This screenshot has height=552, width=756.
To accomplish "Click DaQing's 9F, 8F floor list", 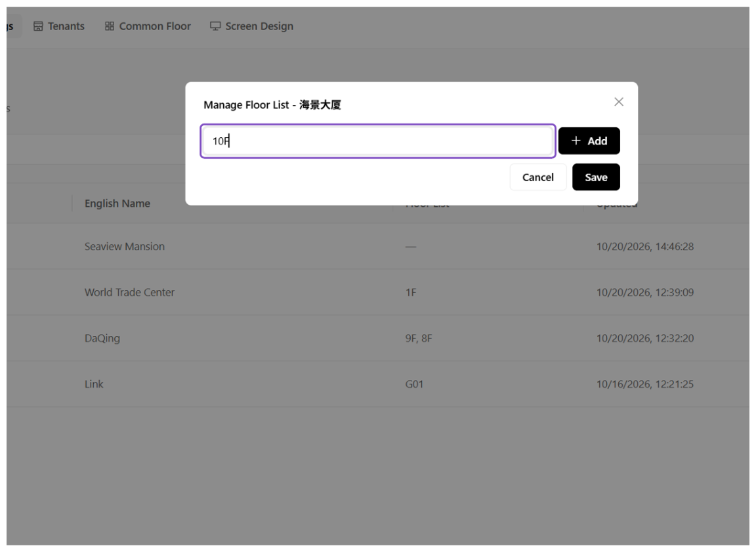I will (x=419, y=338).
